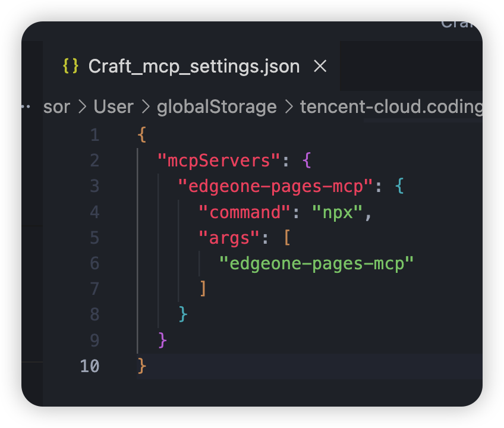Click the truncated 'sor' breadcrumb segment

57,106
